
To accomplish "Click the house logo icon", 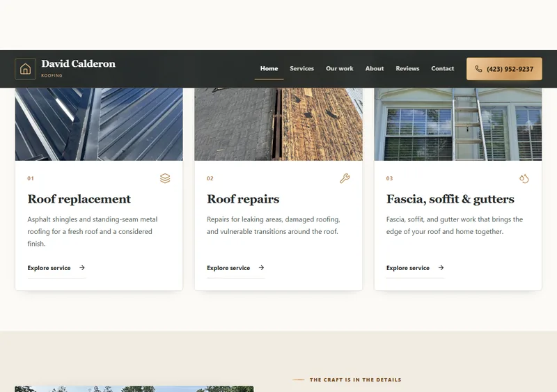I will coord(25,69).
